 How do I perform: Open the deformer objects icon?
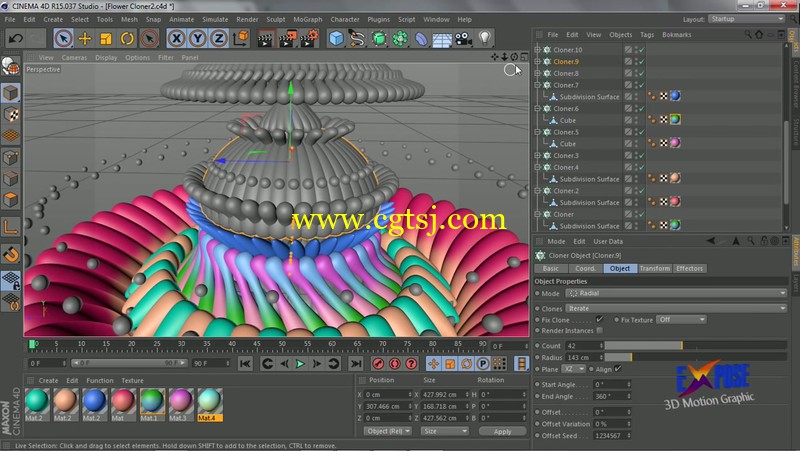click(x=421, y=38)
